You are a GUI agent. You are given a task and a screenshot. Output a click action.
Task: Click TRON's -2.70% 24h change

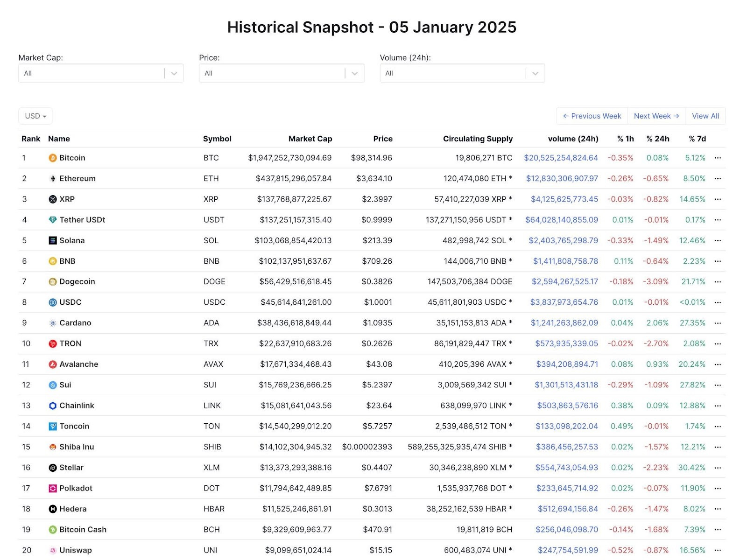[655, 344]
